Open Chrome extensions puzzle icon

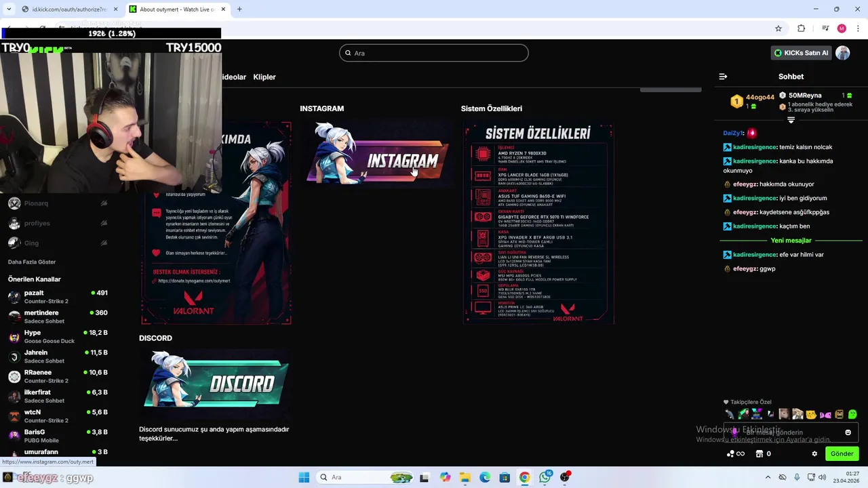(802, 28)
